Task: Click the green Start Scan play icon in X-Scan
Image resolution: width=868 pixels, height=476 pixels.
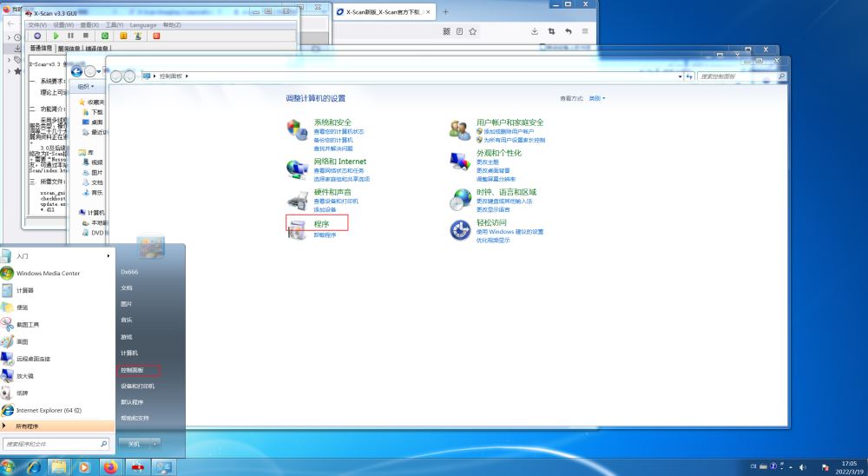Action: point(56,36)
